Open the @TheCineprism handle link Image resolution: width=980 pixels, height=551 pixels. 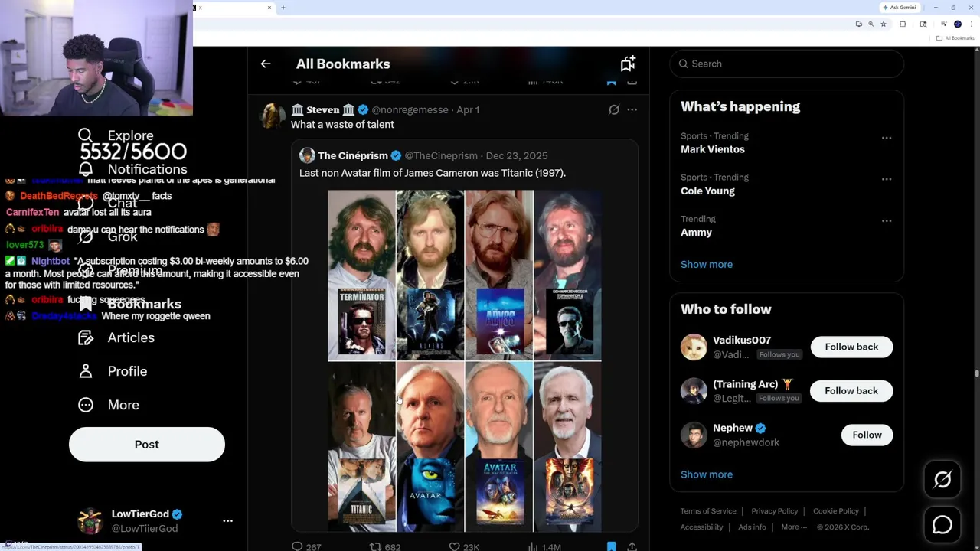coord(441,155)
